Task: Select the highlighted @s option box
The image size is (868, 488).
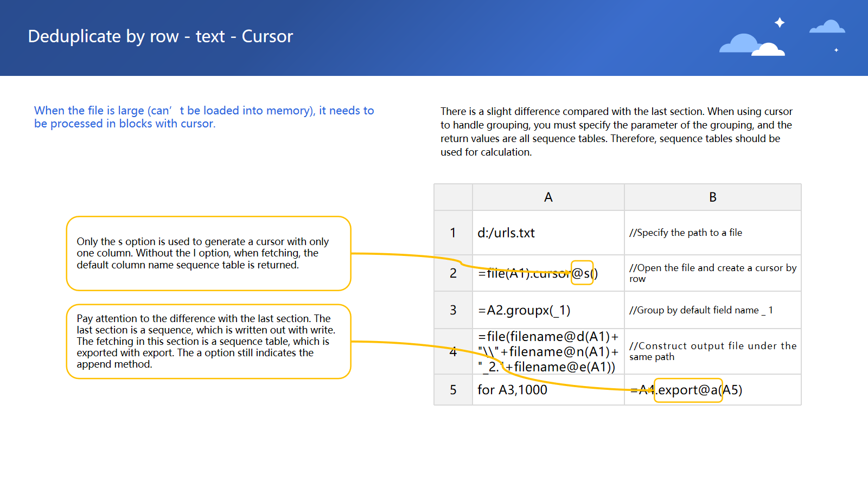Action: click(x=582, y=273)
